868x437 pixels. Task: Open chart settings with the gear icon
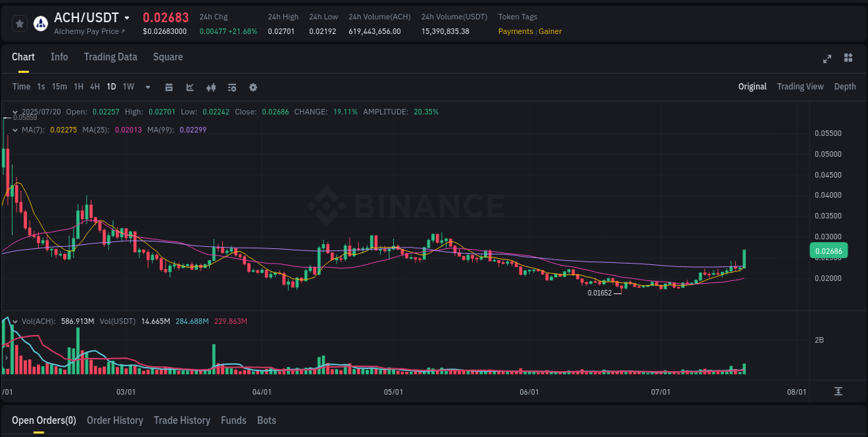[253, 87]
